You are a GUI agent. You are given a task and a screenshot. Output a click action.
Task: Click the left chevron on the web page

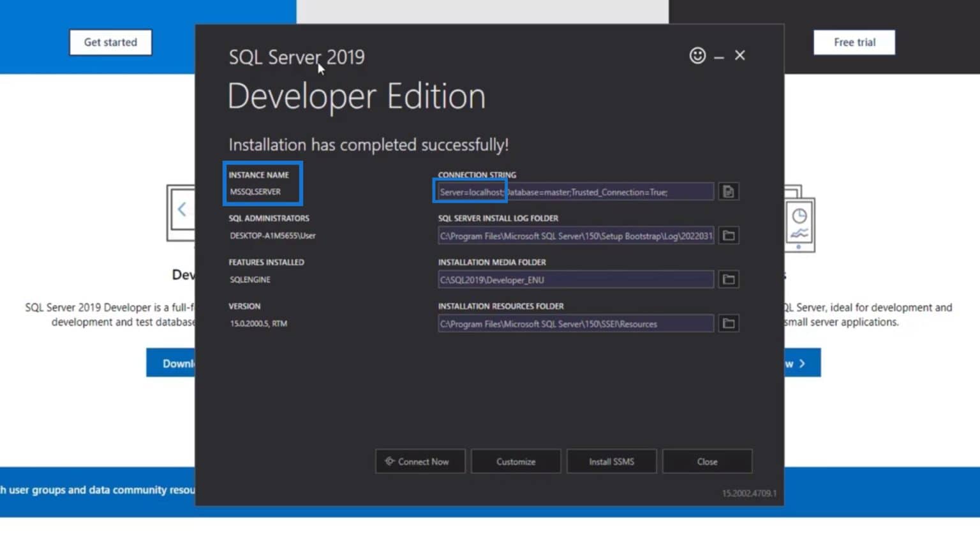tap(182, 209)
